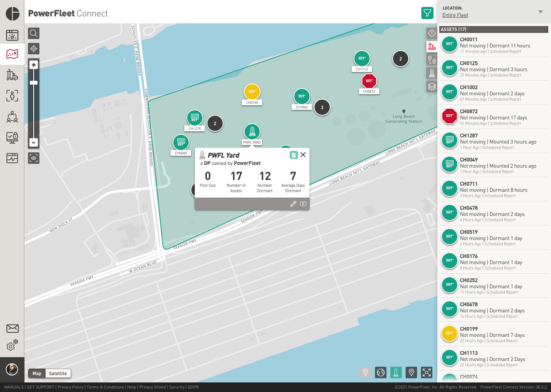The height and width of the screenshot is (392, 551).
Task: Open the analytics chart sidebar icon
Action: [12, 158]
